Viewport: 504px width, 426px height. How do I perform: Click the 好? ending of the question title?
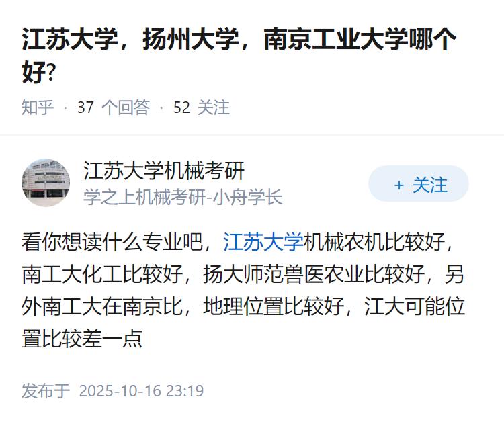38,73
